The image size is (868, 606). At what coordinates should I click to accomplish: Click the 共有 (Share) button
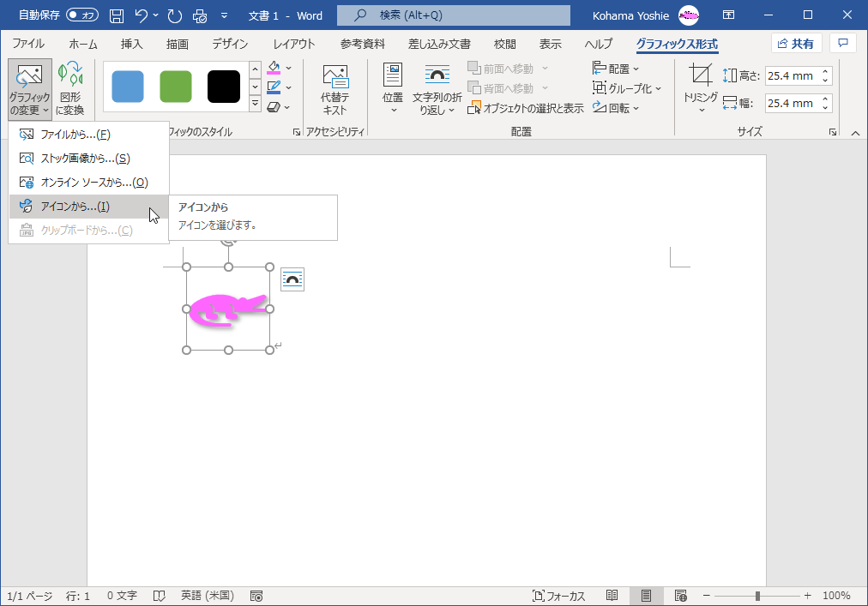(796, 43)
